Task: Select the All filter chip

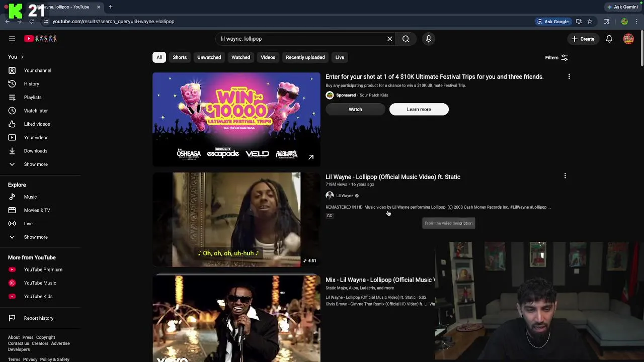Action: tap(159, 57)
